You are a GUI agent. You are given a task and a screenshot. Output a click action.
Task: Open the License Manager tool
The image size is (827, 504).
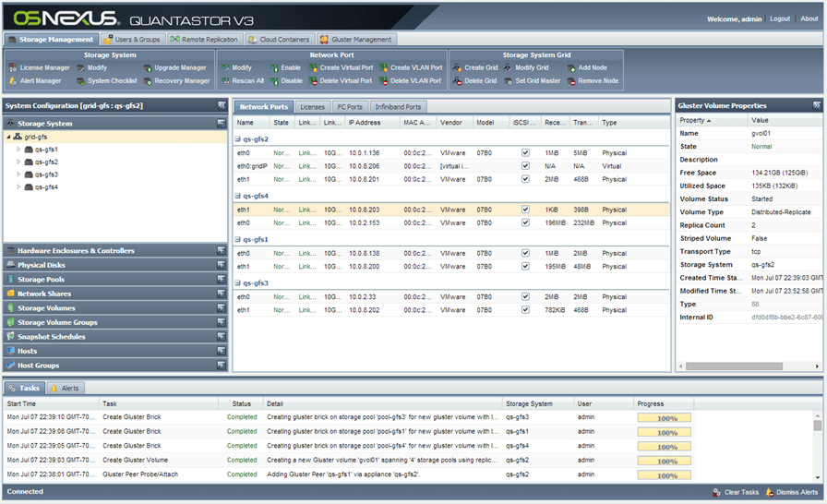[44, 67]
